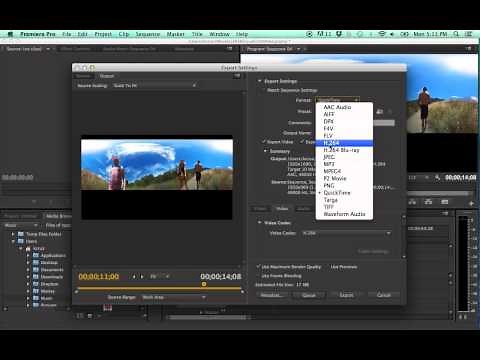Open the File menu
Screen dimensions: 480x360
point(67,34)
